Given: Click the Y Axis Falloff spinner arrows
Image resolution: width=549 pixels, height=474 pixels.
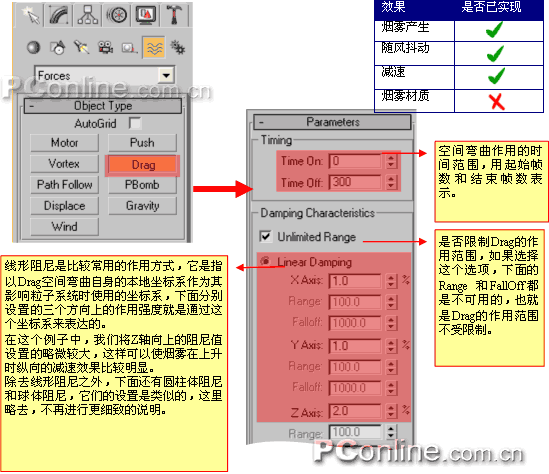Looking at the screenshot, I should click(391, 388).
